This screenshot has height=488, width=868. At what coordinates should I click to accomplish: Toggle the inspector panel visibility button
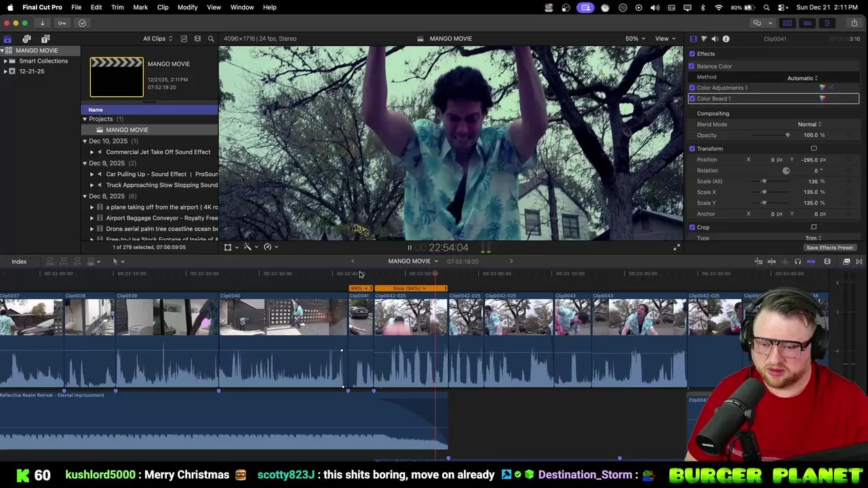point(827,23)
